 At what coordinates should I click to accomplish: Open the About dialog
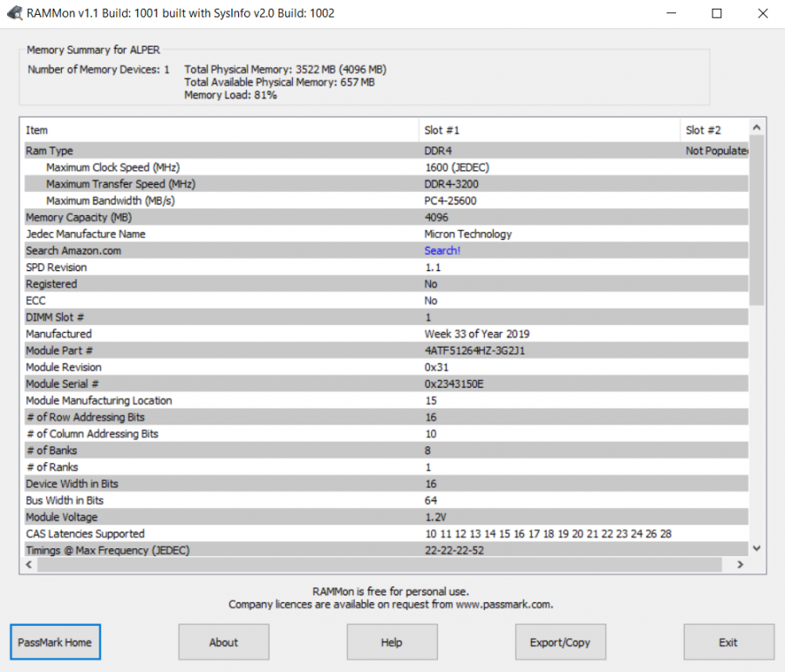[x=224, y=642]
